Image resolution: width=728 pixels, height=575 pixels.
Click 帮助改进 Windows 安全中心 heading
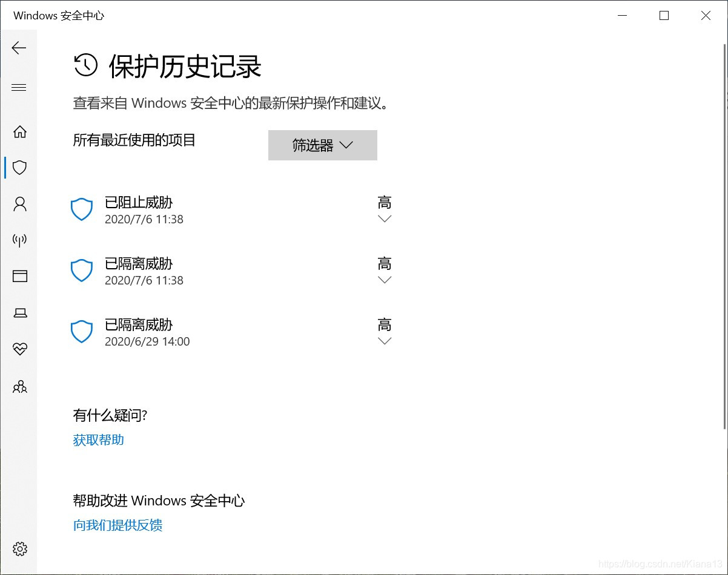coord(159,501)
